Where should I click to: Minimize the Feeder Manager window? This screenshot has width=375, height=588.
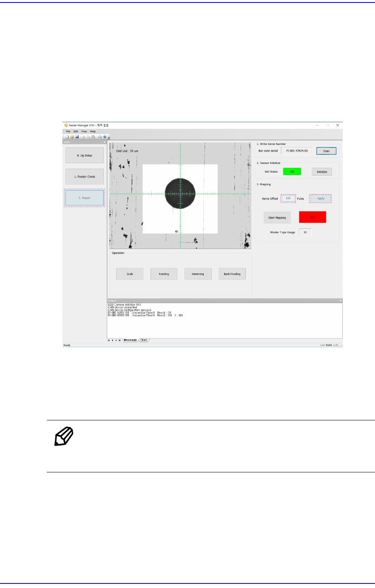point(318,125)
